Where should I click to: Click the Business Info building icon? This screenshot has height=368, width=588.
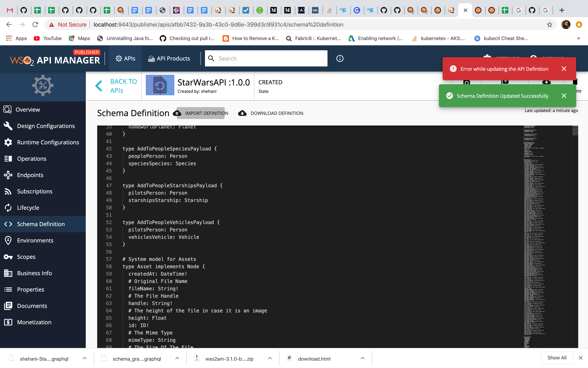[x=8, y=273]
